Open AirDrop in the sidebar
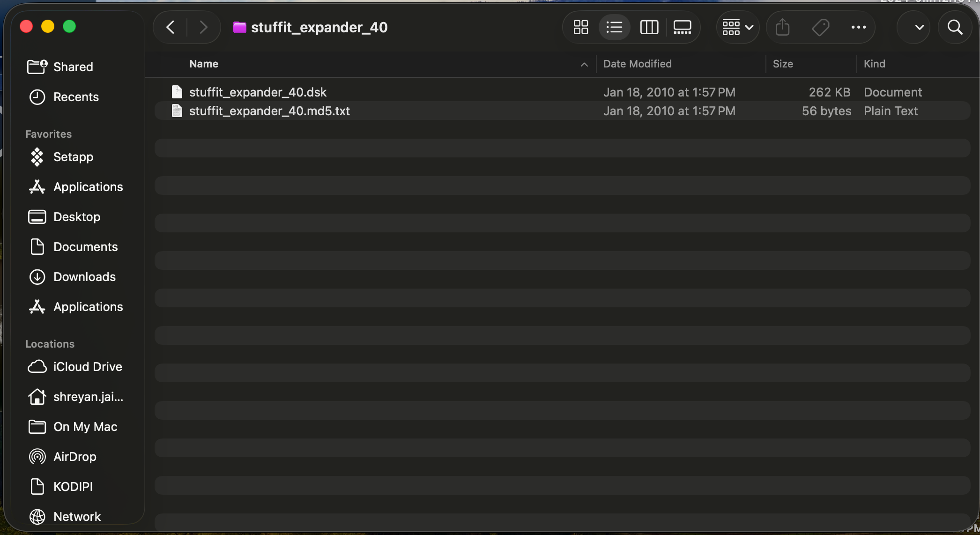This screenshot has height=535, width=980. click(75, 457)
